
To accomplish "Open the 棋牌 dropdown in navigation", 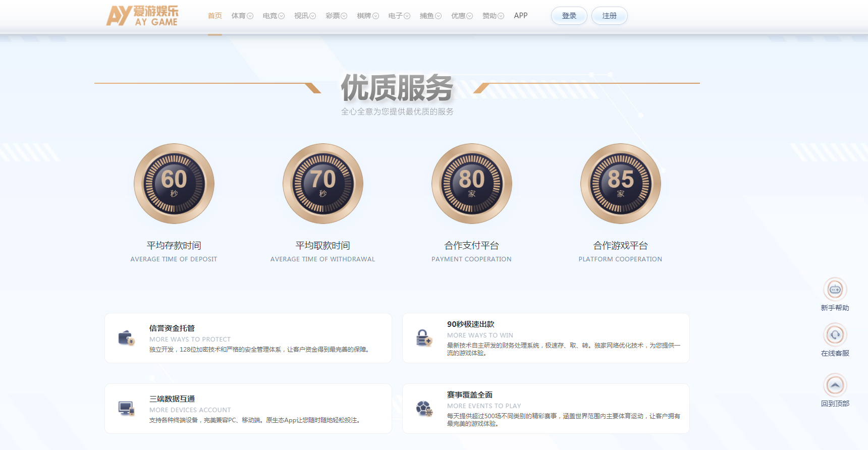I will (367, 16).
